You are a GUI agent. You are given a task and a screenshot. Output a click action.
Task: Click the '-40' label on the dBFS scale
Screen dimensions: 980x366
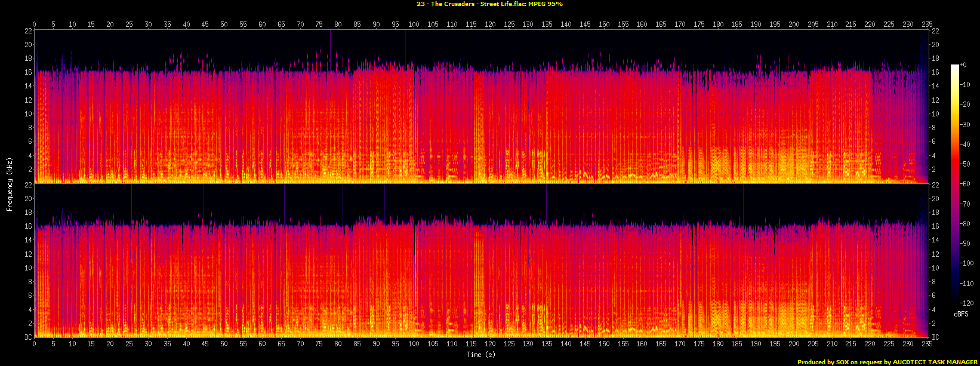(x=965, y=144)
